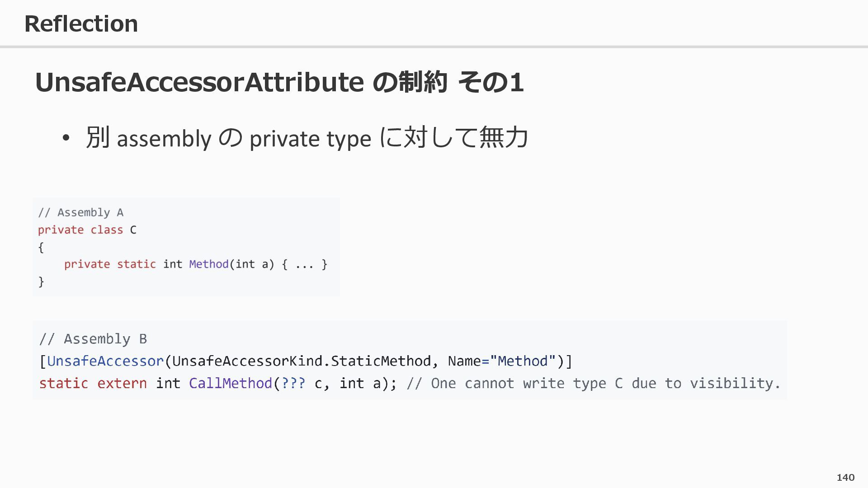Click the Reflection section header
The height and width of the screenshot is (488, 868).
(81, 23)
